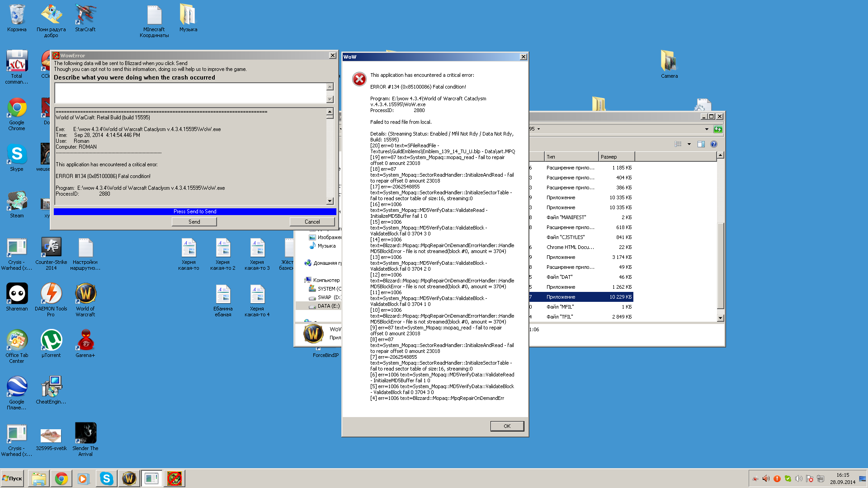Screen dimensions: 868x488
Task: Click Skype icon in the taskbar
Action: click(x=107, y=479)
